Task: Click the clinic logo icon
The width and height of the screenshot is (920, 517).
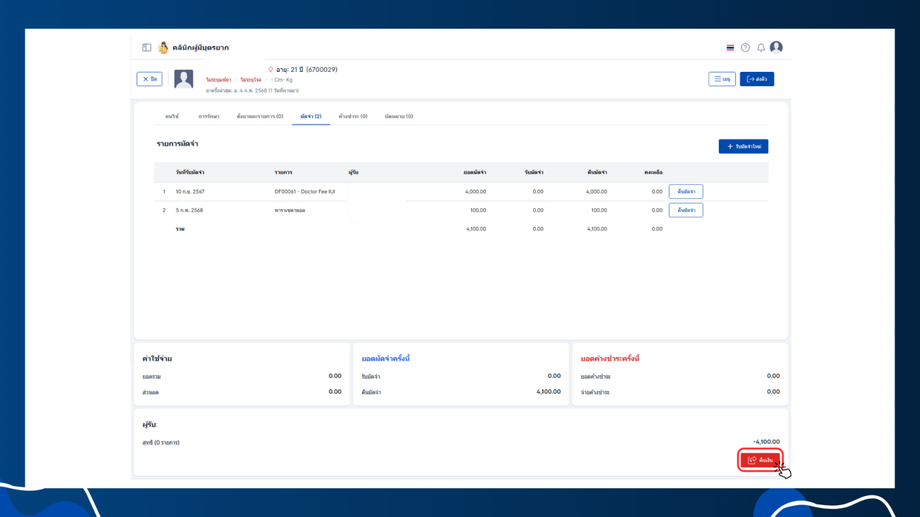Action: [x=163, y=48]
